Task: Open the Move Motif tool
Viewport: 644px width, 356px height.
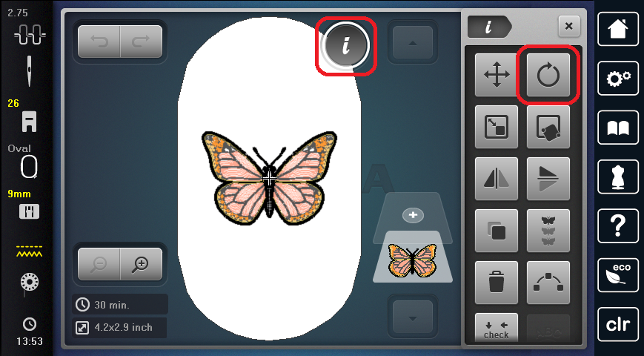Action: click(497, 75)
